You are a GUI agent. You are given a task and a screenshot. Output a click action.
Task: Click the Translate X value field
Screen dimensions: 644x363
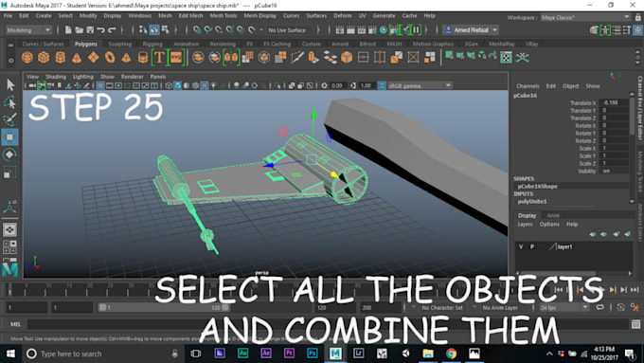[x=614, y=102]
